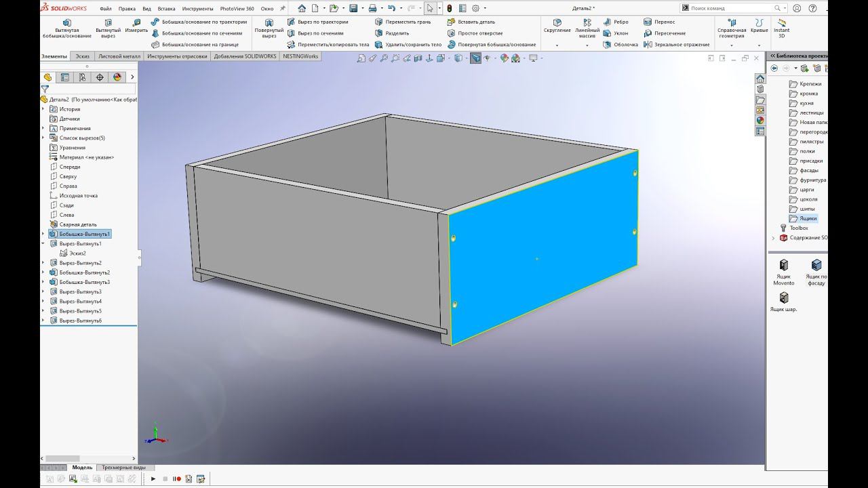Click the Переместить грань button
This screenshot has width=868, height=488.
click(x=402, y=22)
